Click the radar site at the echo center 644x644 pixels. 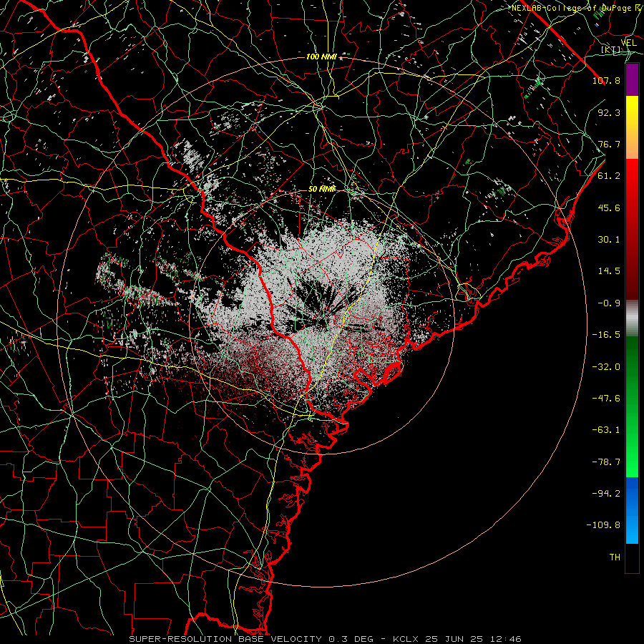click(322, 320)
